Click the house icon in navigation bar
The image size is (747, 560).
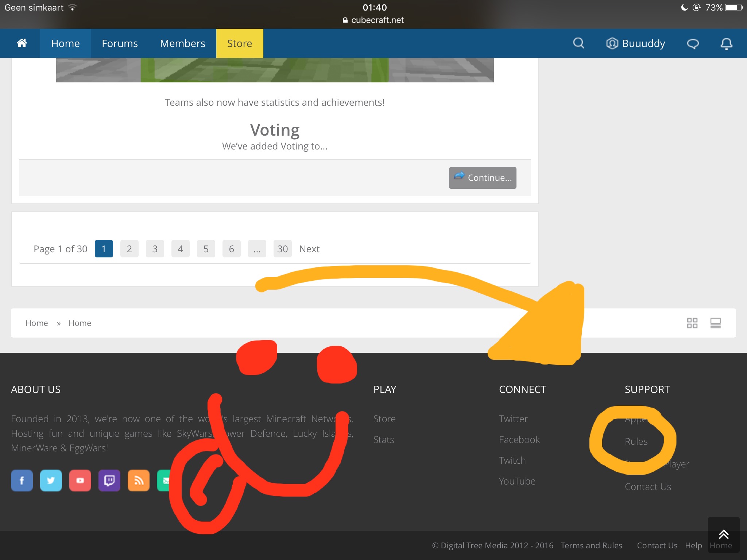coord(22,43)
